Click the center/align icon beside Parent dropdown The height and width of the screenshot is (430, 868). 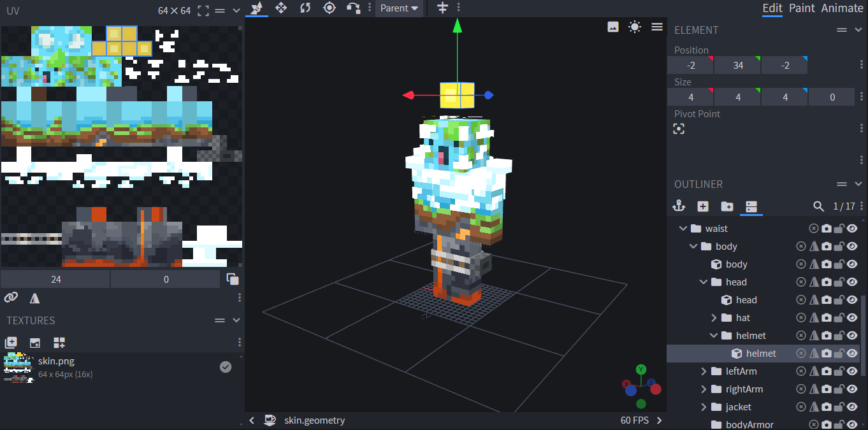pos(442,8)
